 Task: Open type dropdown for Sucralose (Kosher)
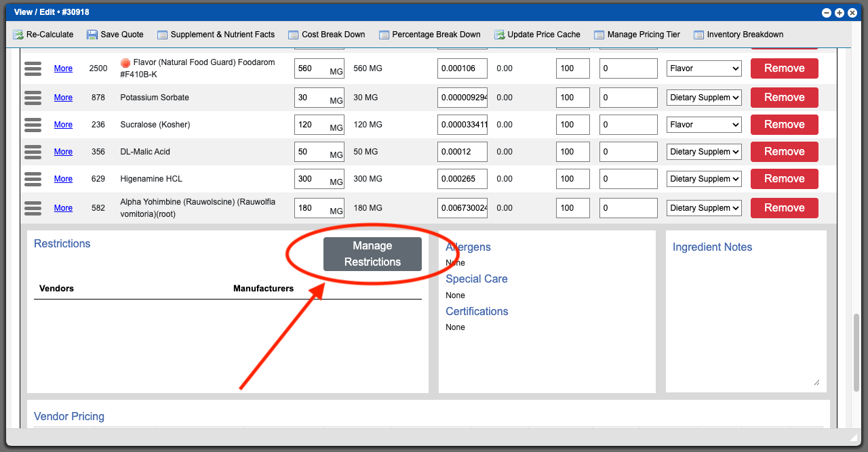click(704, 125)
